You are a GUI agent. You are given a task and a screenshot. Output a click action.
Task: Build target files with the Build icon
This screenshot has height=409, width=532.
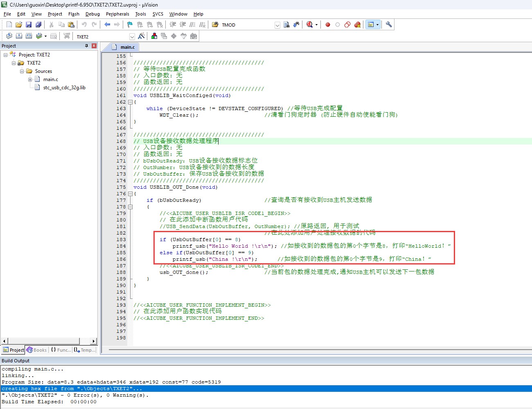[19, 36]
